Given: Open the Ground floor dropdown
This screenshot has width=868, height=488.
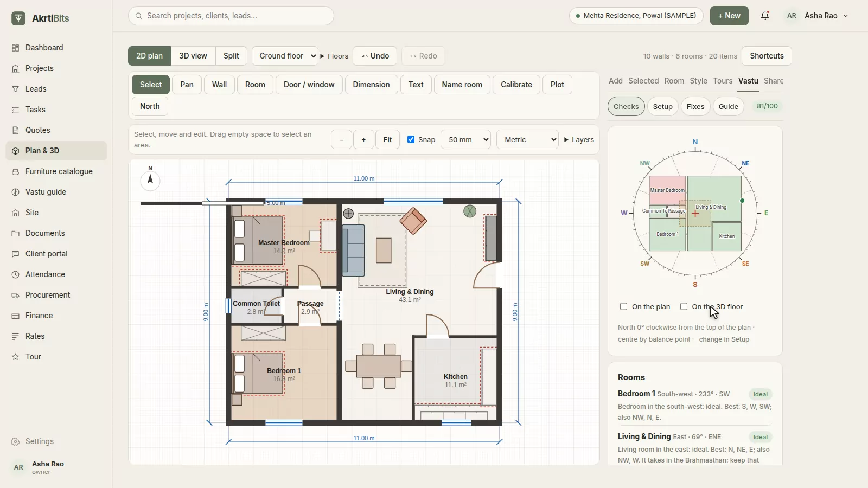Looking at the screenshot, I should tap(285, 56).
